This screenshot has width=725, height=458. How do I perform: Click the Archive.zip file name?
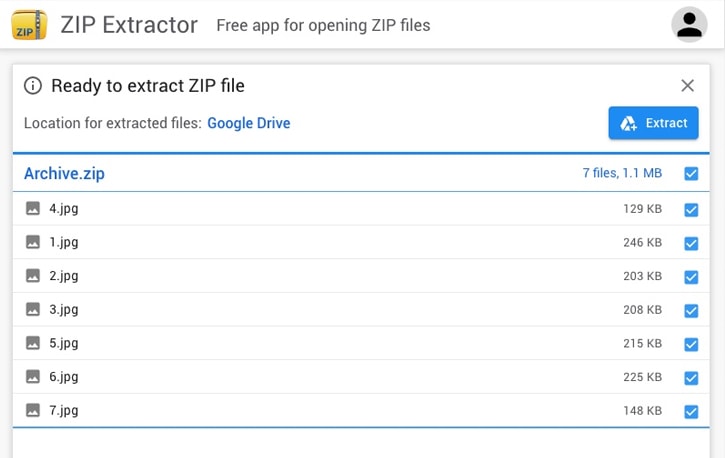coord(64,174)
